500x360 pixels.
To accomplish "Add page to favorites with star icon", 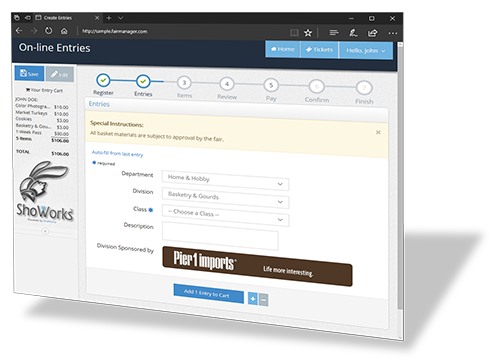I will [x=308, y=33].
